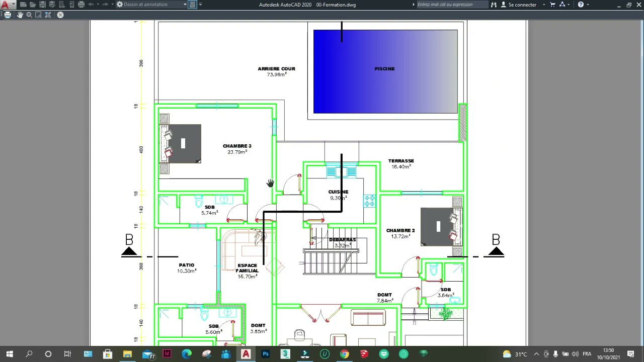Open Microsoft Edge from taskbar
Image resolution: width=644 pixels, height=362 pixels.
186,354
